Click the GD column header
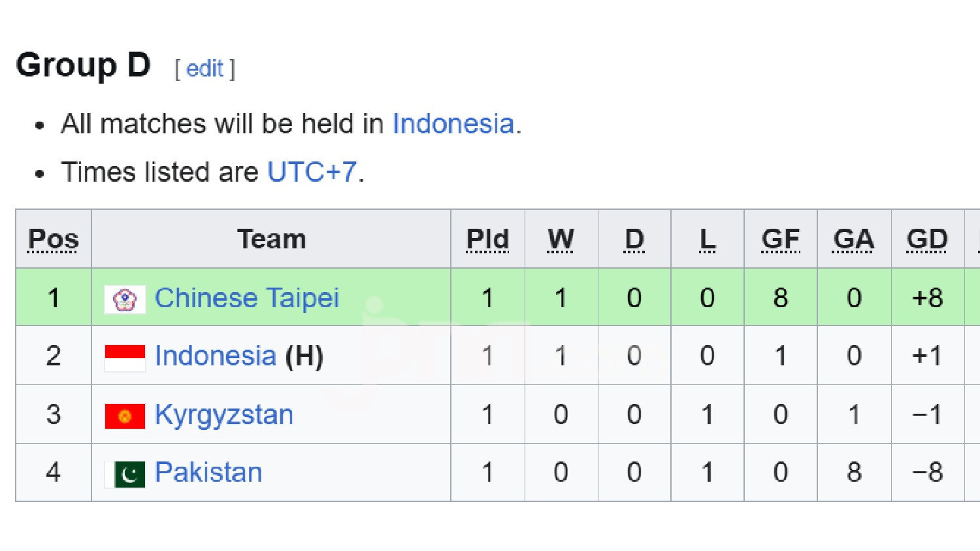This screenshot has height=551, width=980. click(x=928, y=239)
